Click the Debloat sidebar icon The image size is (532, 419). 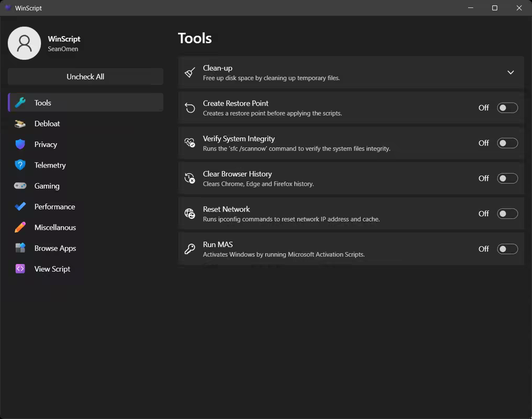pyautogui.click(x=20, y=124)
